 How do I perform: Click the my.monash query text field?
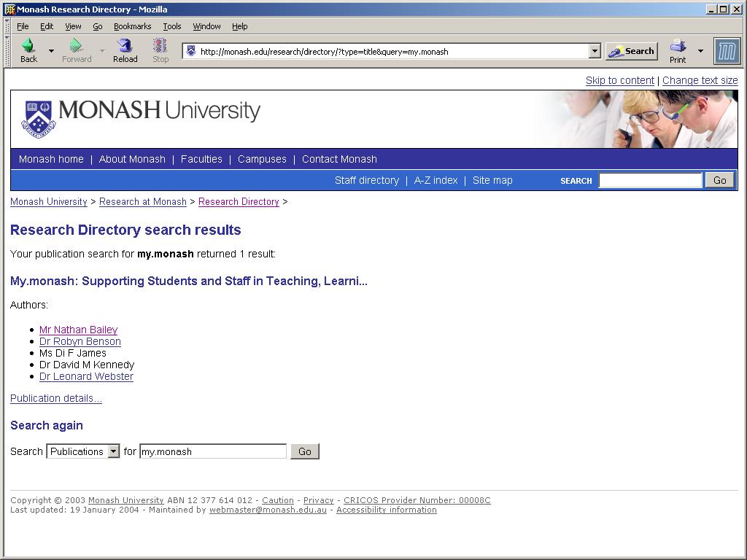pos(213,451)
